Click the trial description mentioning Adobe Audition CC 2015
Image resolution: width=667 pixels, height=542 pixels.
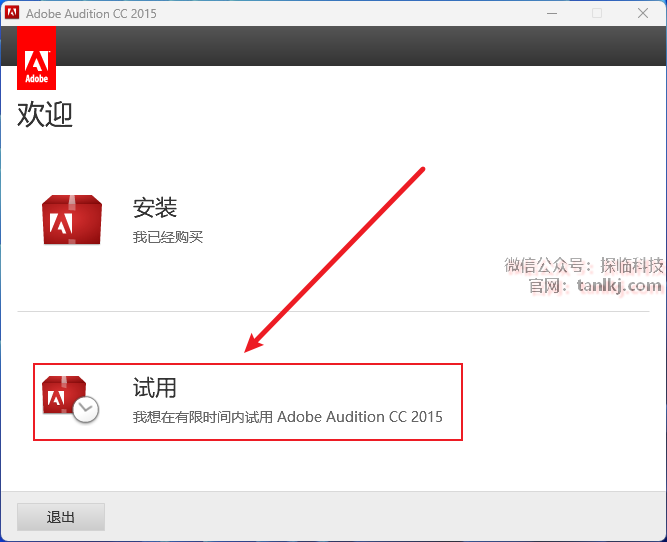[287, 416]
